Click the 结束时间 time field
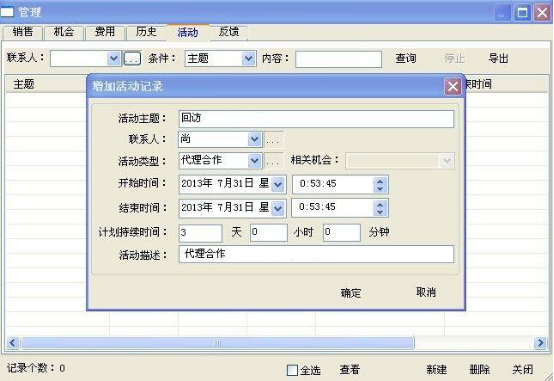 coord(332,207)
